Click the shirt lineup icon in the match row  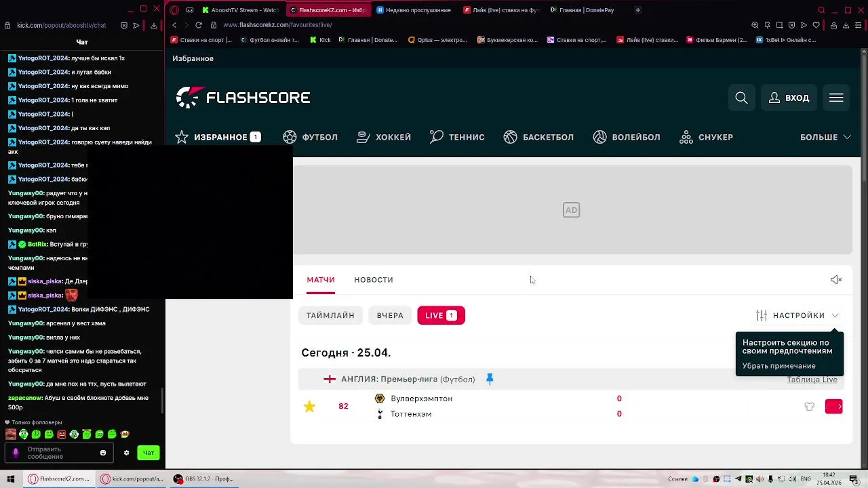click(809, 407)
